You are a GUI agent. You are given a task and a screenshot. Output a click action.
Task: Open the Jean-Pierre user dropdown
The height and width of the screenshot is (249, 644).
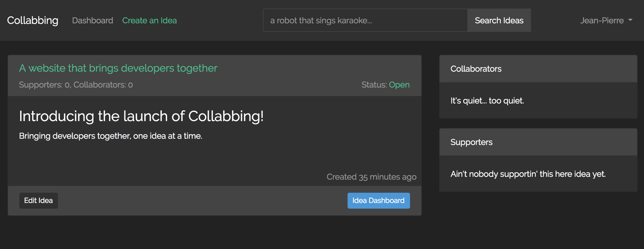tap(606, 20)
